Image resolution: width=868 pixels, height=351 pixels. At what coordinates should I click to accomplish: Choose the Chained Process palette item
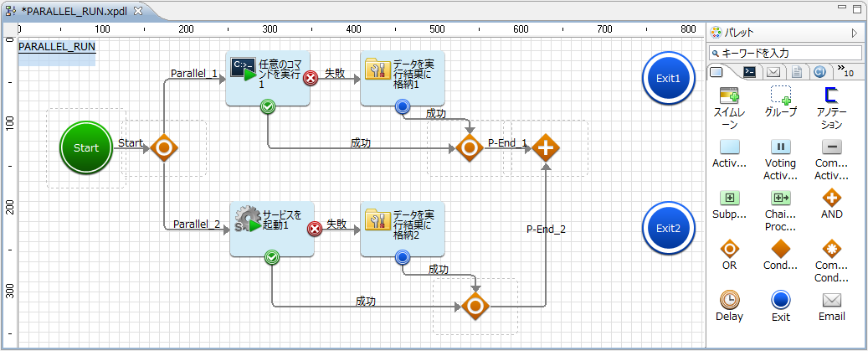pyautogui.click(x=781, y=211)
